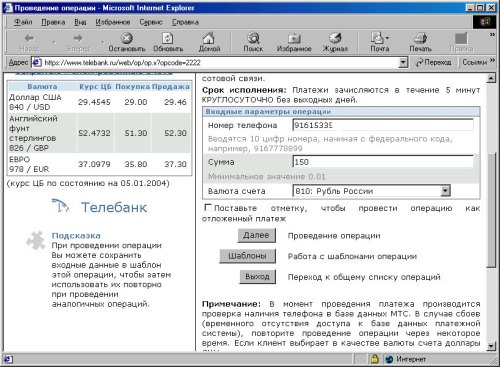The height and width of the screenshot is (367, 500).
Task: Click the Продажа column header
Action: 171,86
